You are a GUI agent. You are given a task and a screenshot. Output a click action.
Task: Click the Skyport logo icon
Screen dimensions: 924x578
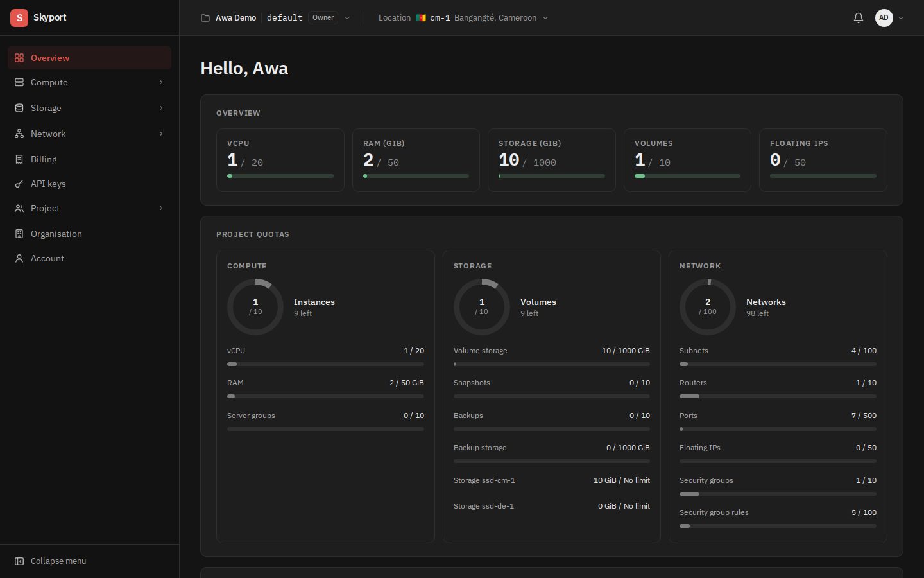[19, 18]
